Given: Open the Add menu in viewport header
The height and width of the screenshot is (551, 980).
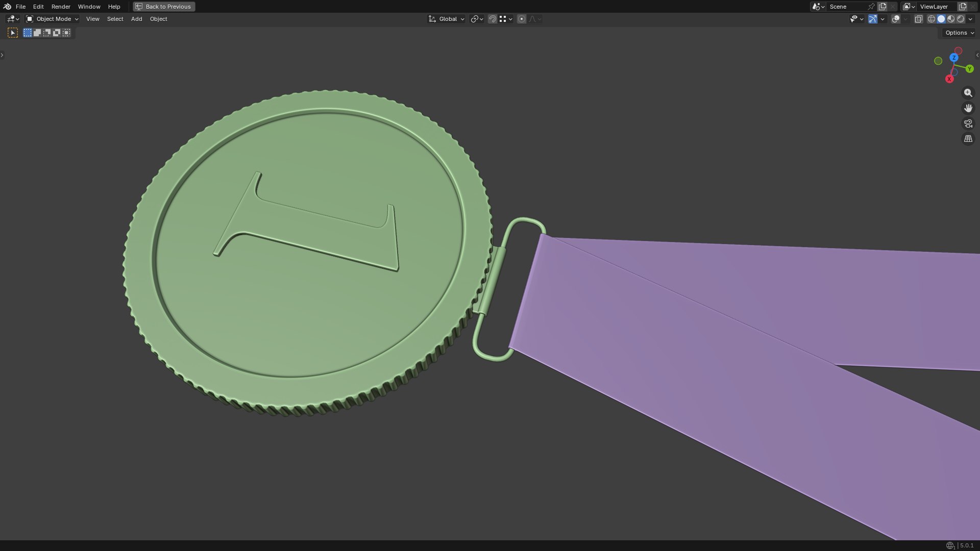Looking at the screenshot, I should 136,19.
